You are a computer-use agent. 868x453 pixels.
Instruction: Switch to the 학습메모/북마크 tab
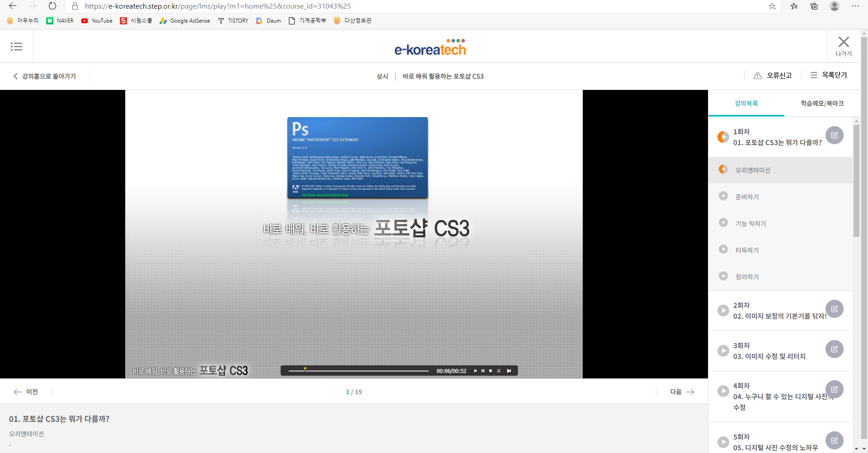tap(822, 103)
